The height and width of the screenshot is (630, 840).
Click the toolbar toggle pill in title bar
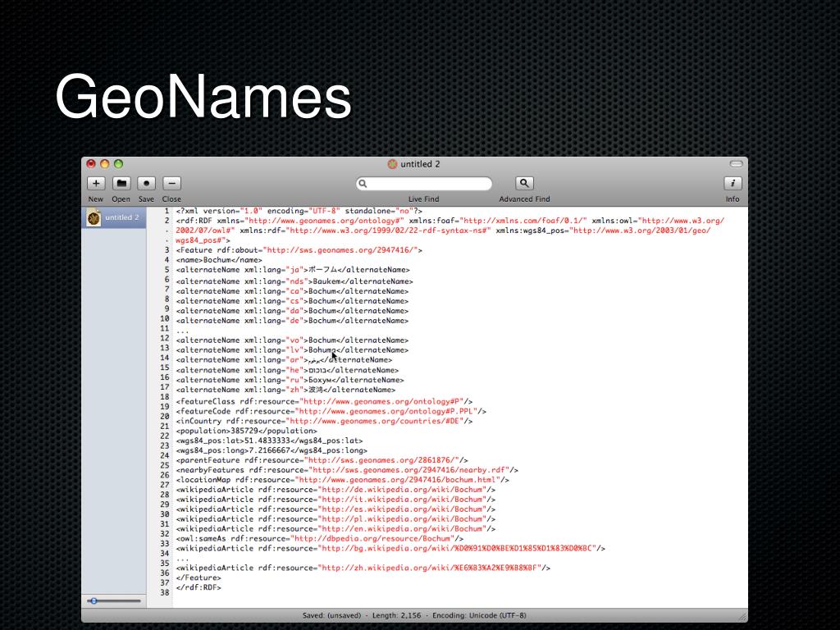coord(736,164)
